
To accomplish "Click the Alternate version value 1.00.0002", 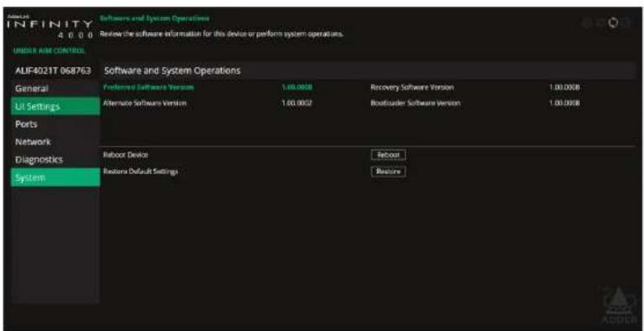I will click(x=297, y=103).
